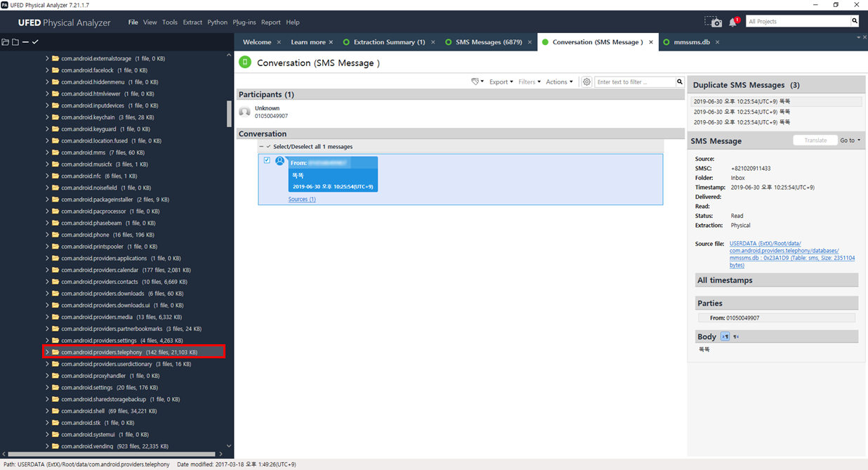Screen dimensions: 868x470
Task: Toggle Select/Deselect all 1 messages
Action: pyautogui.click(x=313, y=147)
